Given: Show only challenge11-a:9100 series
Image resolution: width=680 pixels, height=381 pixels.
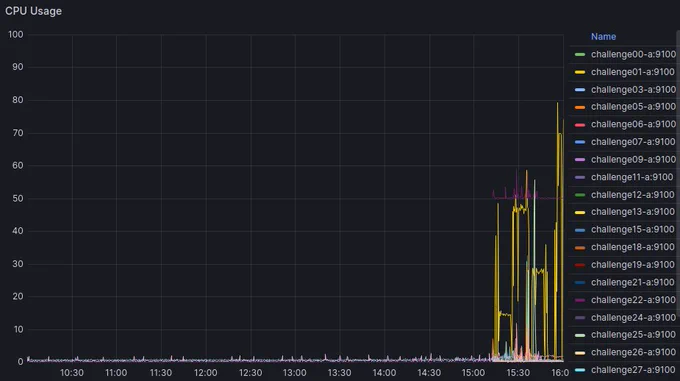Looking at the screenshot, I should pyautogui.click(x=632, y=177).
